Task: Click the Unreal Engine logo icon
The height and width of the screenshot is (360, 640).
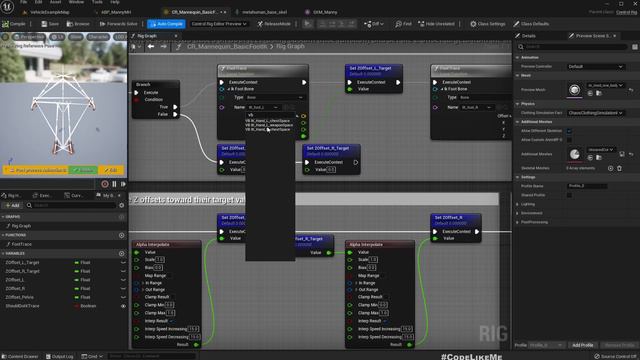Action: (7, 6)
